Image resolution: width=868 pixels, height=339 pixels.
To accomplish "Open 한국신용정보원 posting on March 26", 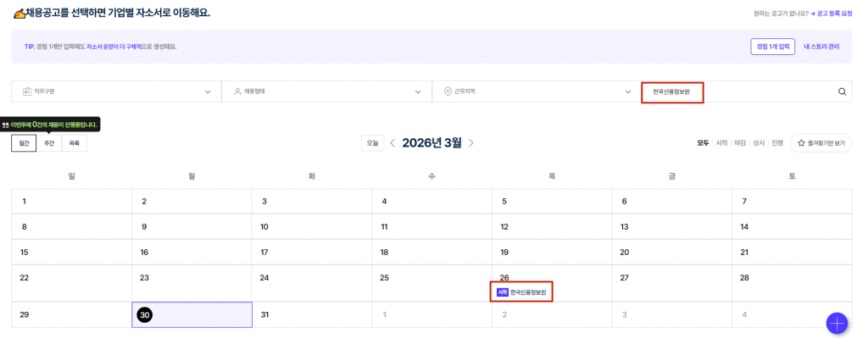I will click(524, 292).
